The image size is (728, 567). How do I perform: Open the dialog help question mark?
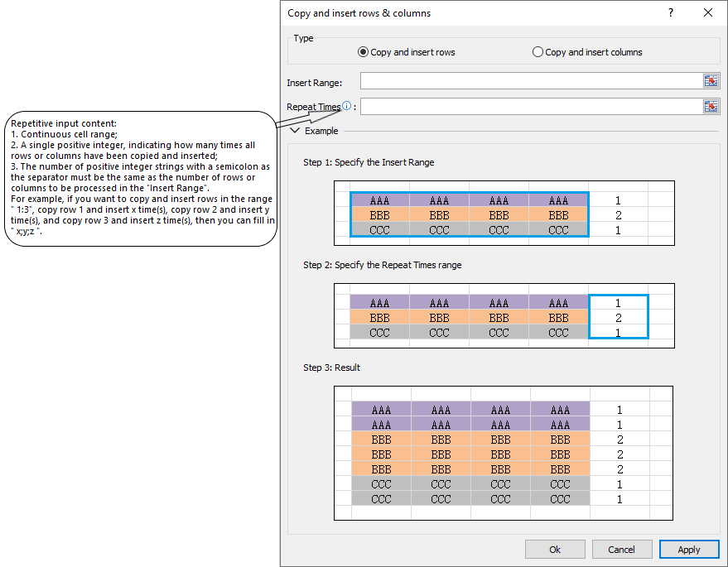(x=669, y=12)
